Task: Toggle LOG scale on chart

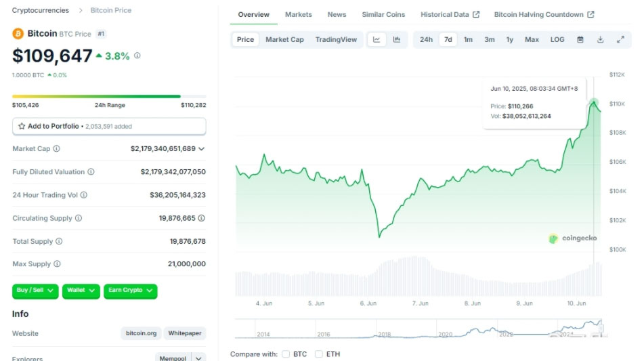Action: click(x=557, y=39)
